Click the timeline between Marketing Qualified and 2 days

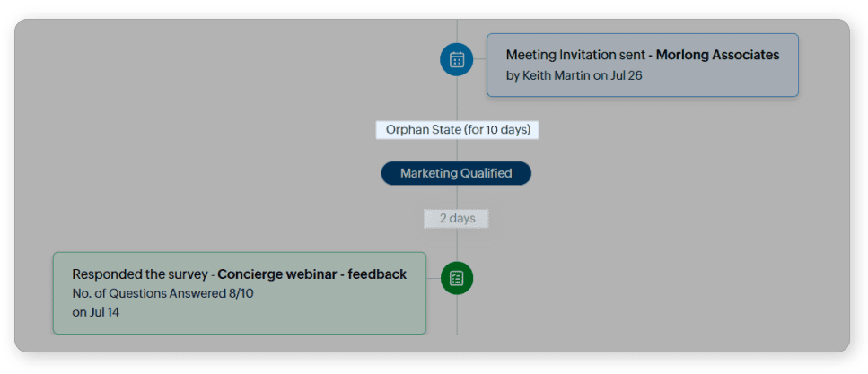tap(457, 197)
